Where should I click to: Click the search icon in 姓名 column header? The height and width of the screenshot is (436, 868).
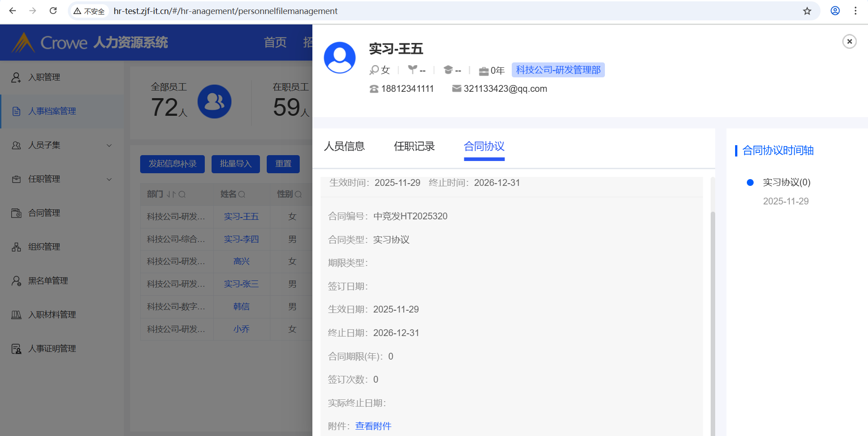point(242,194)
